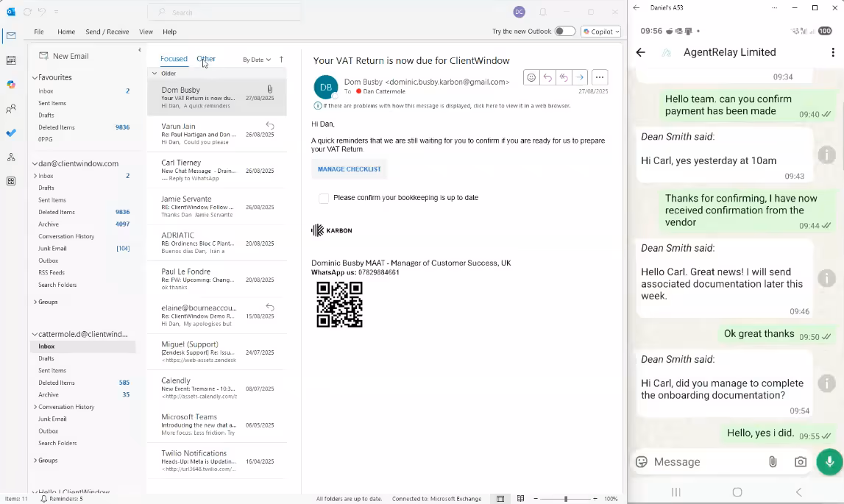
Task: Toggle the Try the new Outlook switch
Action: click(x=564, y=31)
